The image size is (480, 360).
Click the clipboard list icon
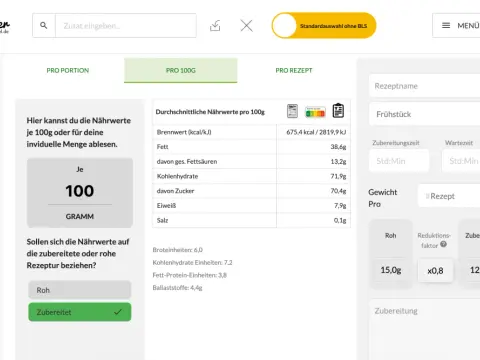pyautogui.click(x=338, y=111)
